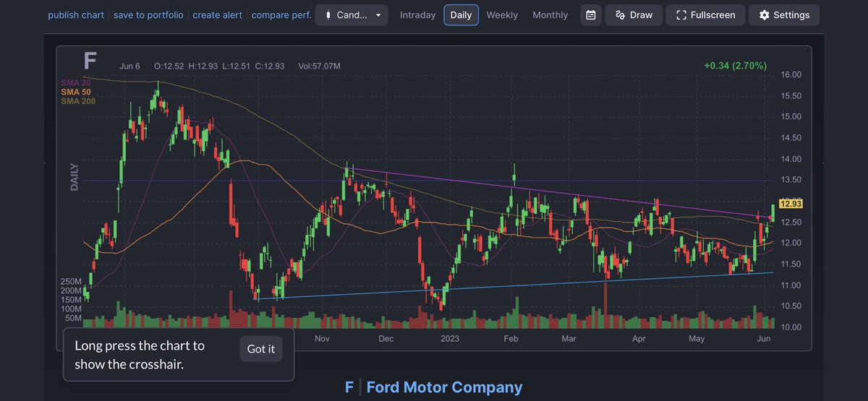Open the create alert link

coord(217,14)
